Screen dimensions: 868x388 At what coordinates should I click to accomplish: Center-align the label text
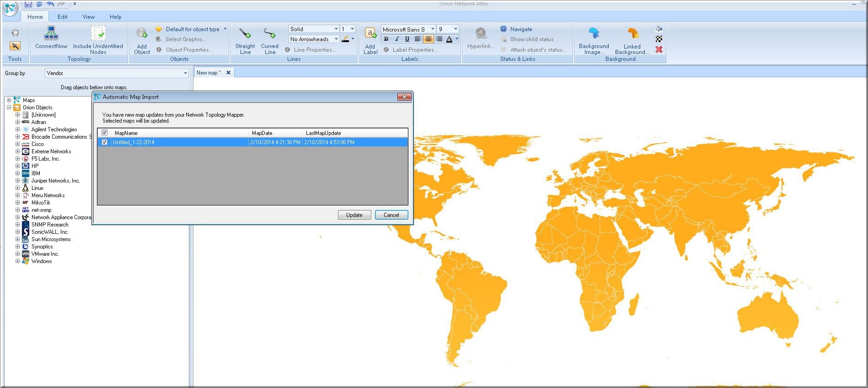[x=428, y=39]
